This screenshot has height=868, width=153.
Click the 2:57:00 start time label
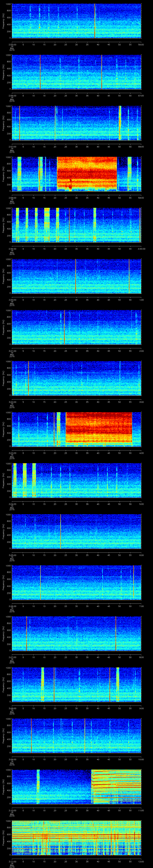coord(12,147)
